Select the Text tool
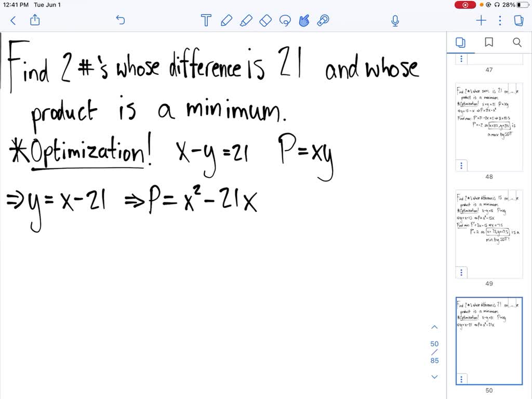Image resolution: width=532 pixels, height=399 pixels. coord(206,20)
